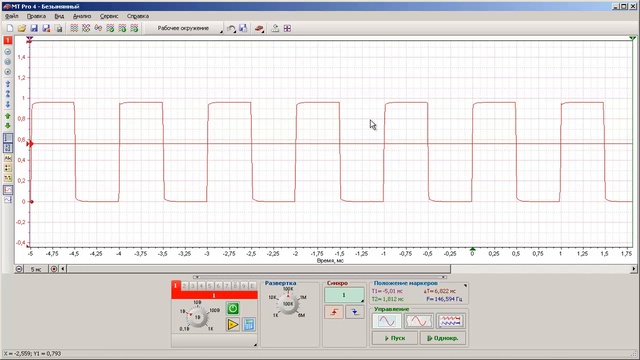Open the Правка menu

36,16
